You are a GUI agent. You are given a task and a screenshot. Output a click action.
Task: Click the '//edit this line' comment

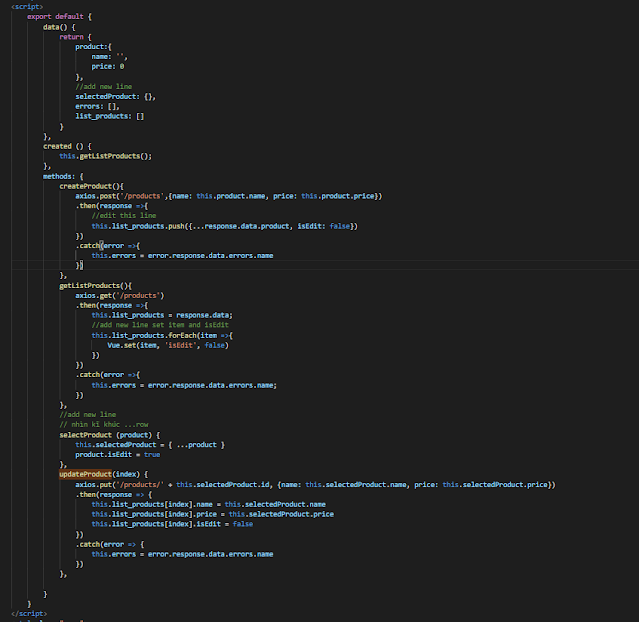(x=124, y=216)
